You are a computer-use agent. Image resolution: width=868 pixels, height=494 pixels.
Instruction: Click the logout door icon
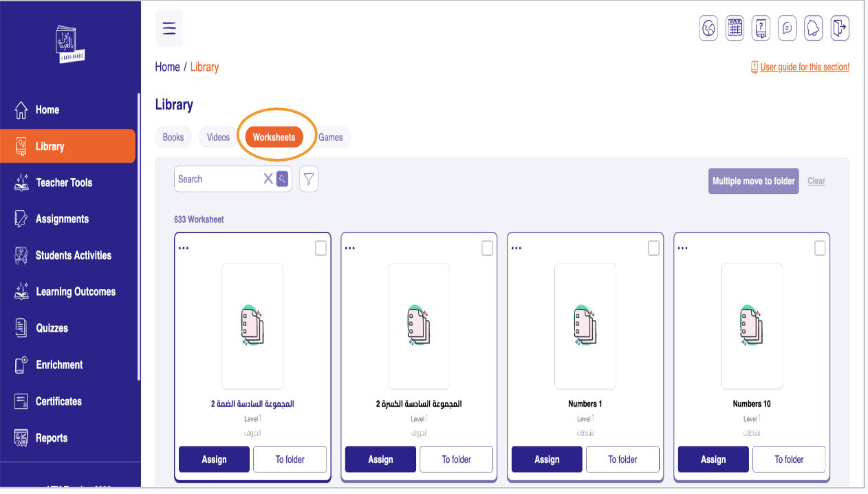[x=840, y=28]
